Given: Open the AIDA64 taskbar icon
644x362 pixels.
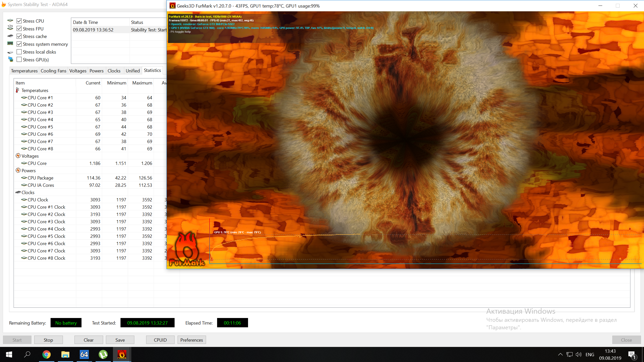Looking at the screenshot, I should pyautogui.click(x=84, y=354).
